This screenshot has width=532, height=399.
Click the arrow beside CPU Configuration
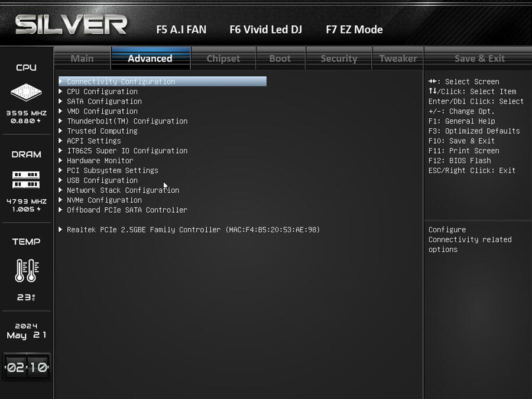click(60, 91)
